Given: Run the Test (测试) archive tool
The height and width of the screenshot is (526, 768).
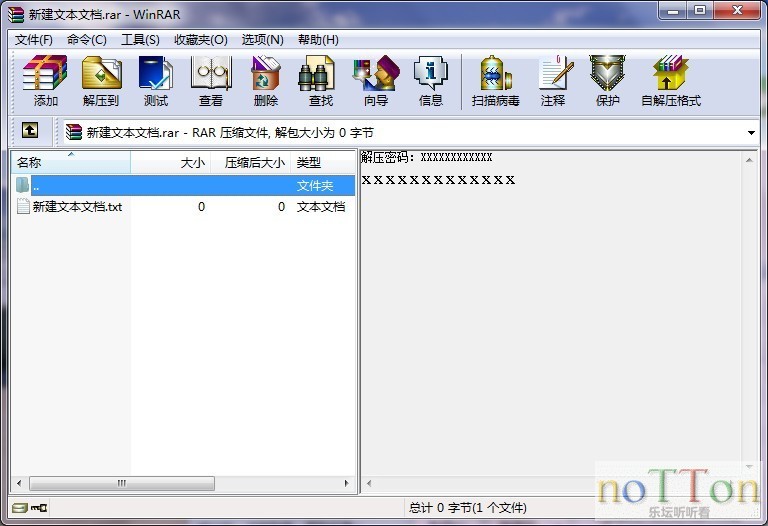Looking at the screenshot, I should [x=156, y=81].
